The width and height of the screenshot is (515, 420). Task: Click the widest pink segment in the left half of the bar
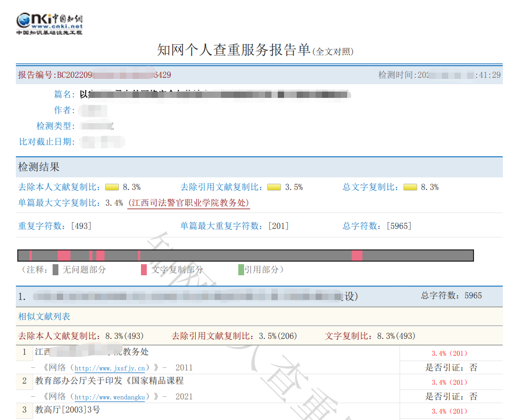[x=64, y=255]
